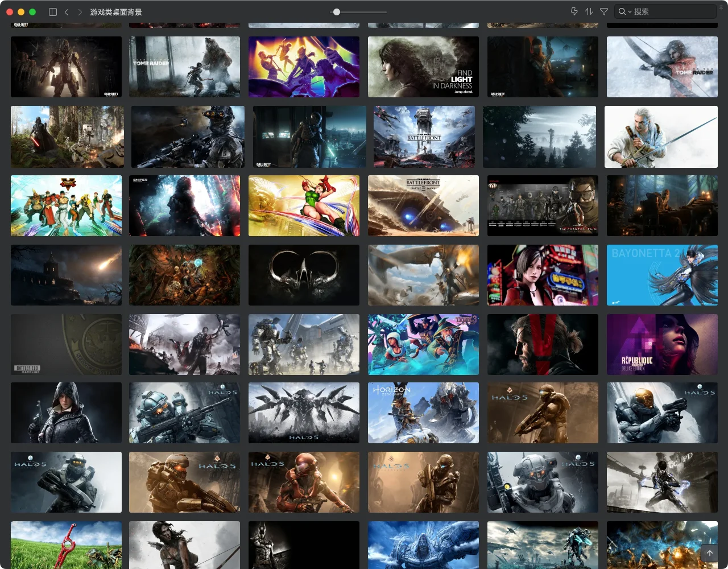Screen dimensions: 728x569
Task: Click the 搜索 search field
Action: point(665,11)
